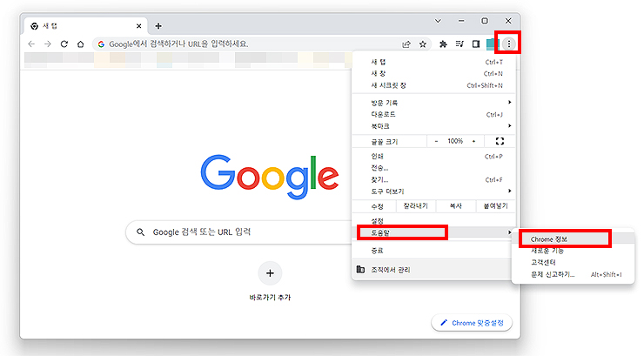Select 전송... menu item

(433, 168)
